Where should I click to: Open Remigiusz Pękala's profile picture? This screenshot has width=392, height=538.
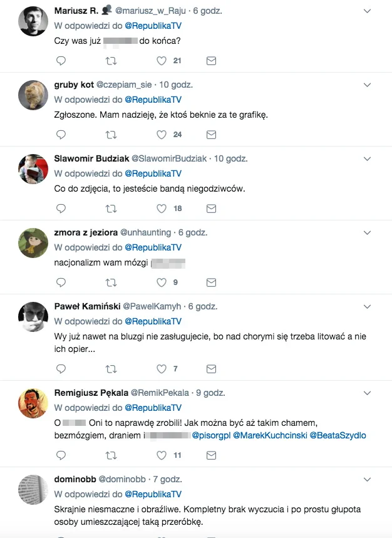pos(33,403)
